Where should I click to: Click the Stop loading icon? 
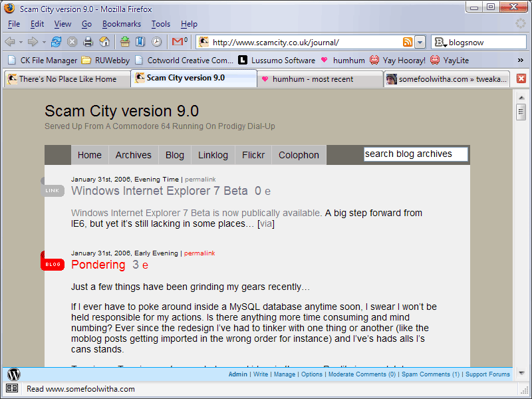click(x=72, y=42)
